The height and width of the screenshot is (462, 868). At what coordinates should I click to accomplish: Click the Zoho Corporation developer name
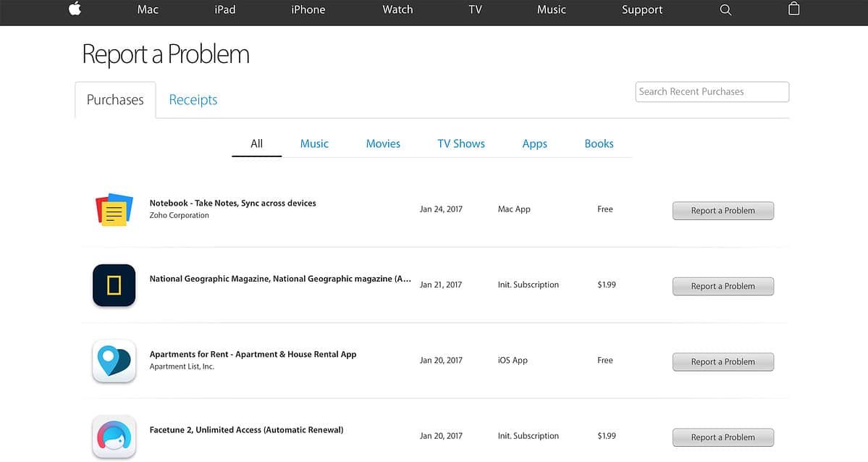pyautogui.click(x=180, y=216)
